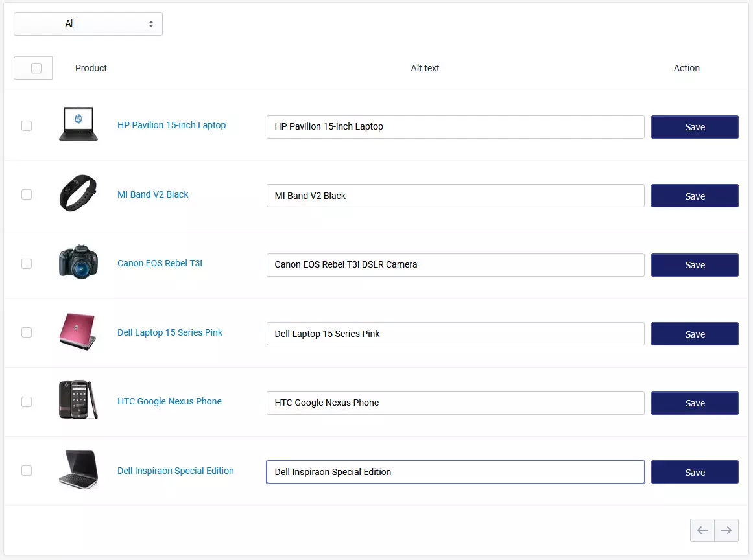The width and height of the screenshot is (753, 560).
Task: Edit alt text field for HTC Google Nexus Phone
Action: [455, 403]
